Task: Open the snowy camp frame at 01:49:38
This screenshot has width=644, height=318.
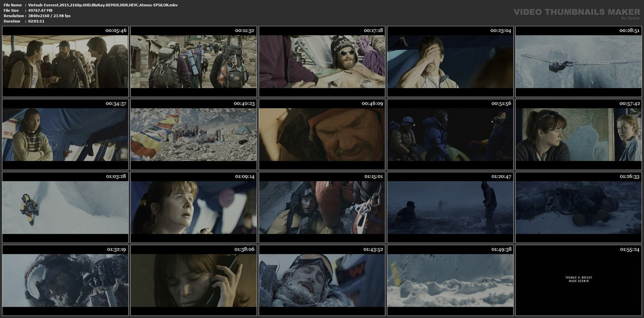Action: [450, 280]
